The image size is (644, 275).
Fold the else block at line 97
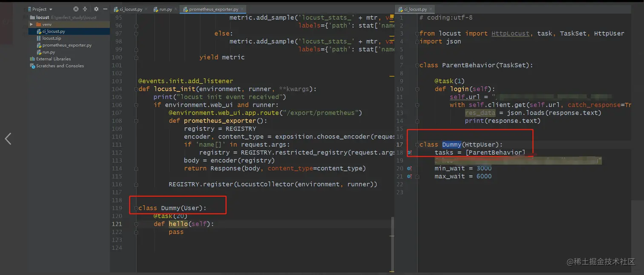pos(136,34)
